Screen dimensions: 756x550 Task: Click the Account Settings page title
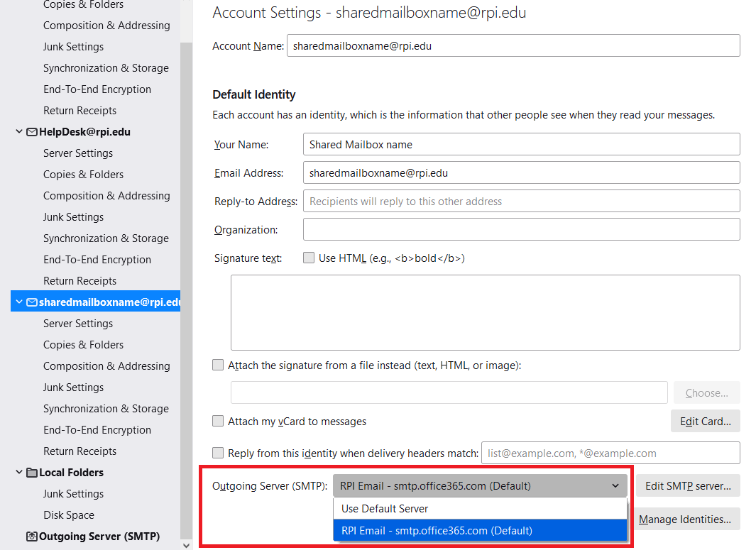point(369,13)
